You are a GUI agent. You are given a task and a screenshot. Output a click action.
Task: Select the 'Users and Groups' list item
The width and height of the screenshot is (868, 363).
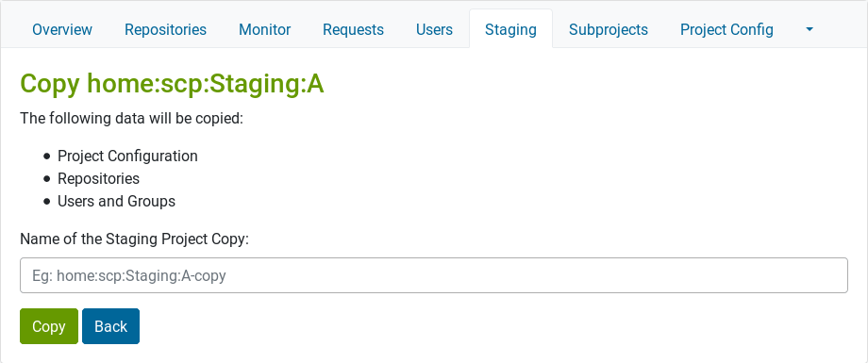click(116, 202)
